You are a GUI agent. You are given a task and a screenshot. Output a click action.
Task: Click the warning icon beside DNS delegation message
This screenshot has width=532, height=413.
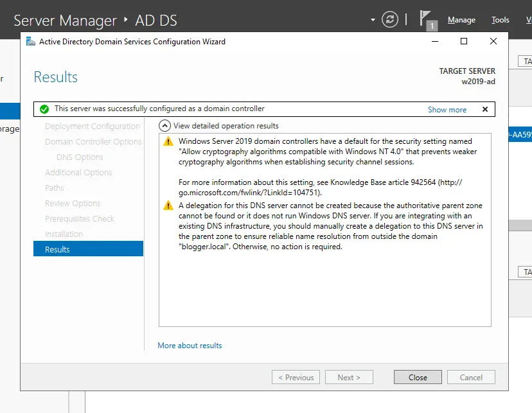[168, 206]
